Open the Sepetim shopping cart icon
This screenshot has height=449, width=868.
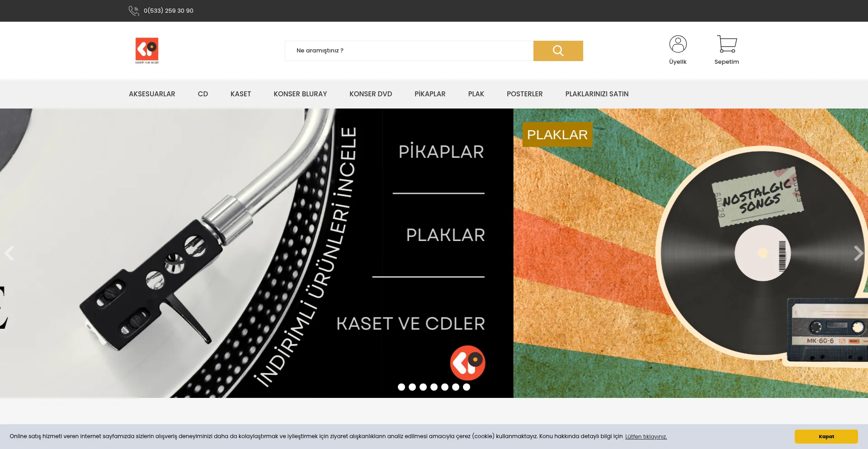click(726, 44)
